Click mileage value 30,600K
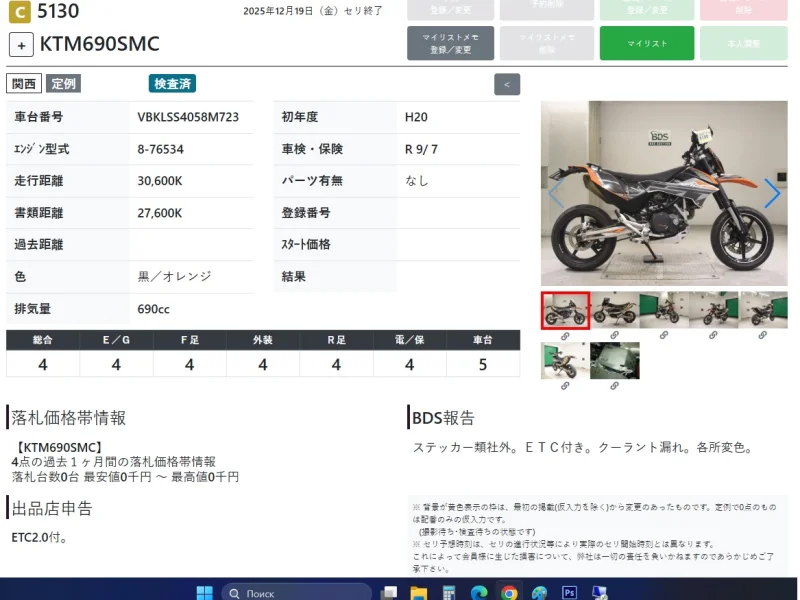The height and width of the screenshot is (600, 800). (160, 181)
